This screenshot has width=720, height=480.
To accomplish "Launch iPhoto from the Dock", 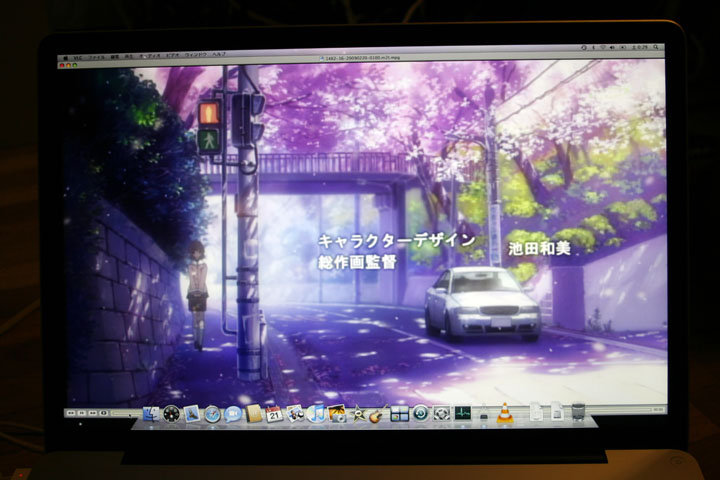I will point(337,414).
